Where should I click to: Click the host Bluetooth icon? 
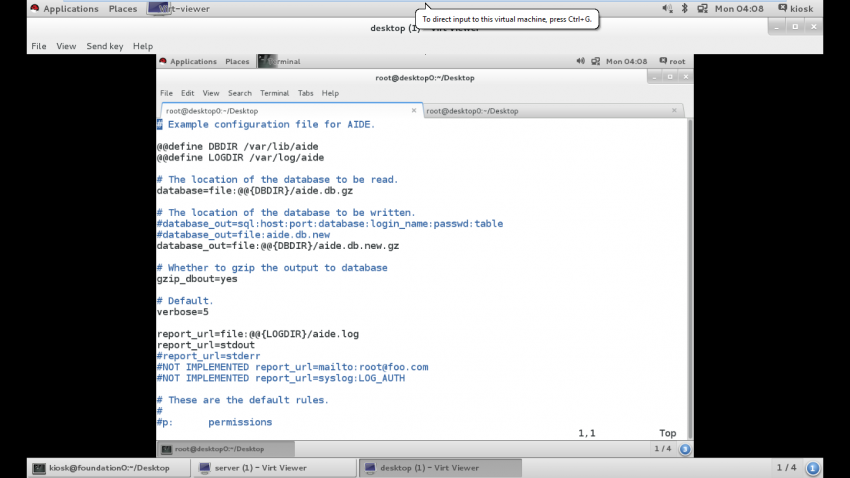tap(685, 9)
